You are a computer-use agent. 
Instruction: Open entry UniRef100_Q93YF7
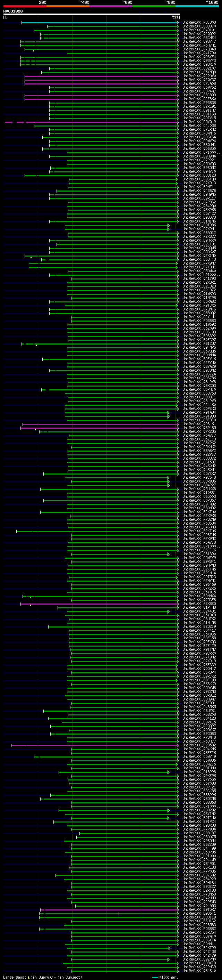[x=199, y=41]
